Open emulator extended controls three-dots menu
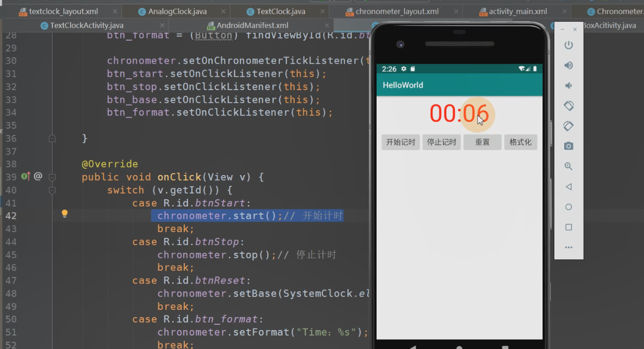 click(x=568, y=248)
